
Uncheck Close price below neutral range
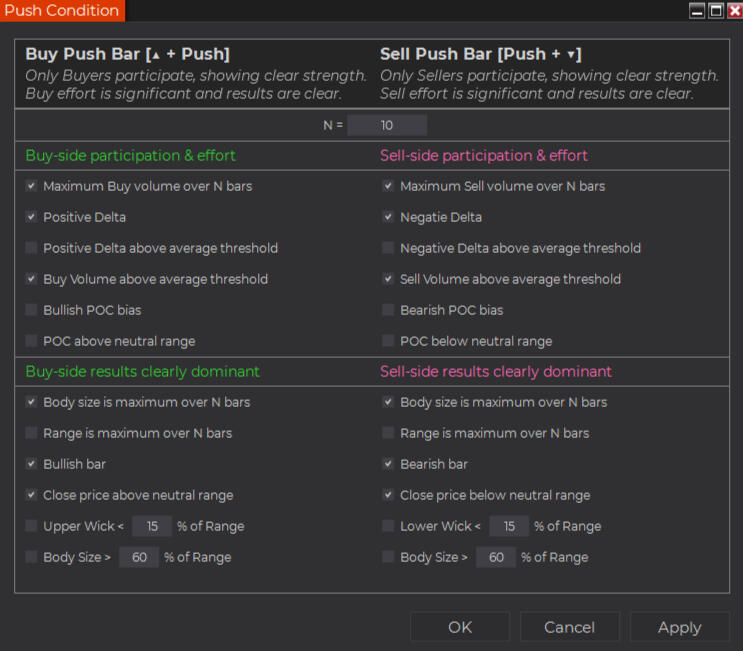pos(388,495)
